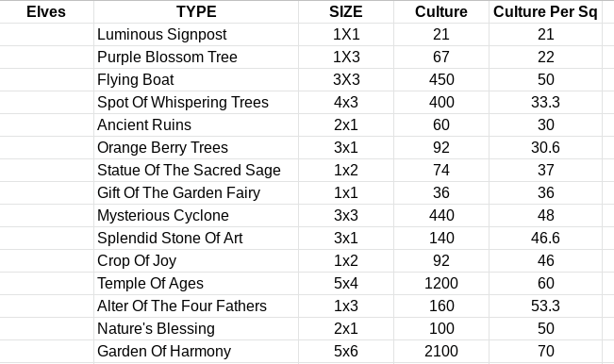
Task: Click the Spot Of Whispering Trees cell
Action: pyautogui.click(x=196, y=103)
